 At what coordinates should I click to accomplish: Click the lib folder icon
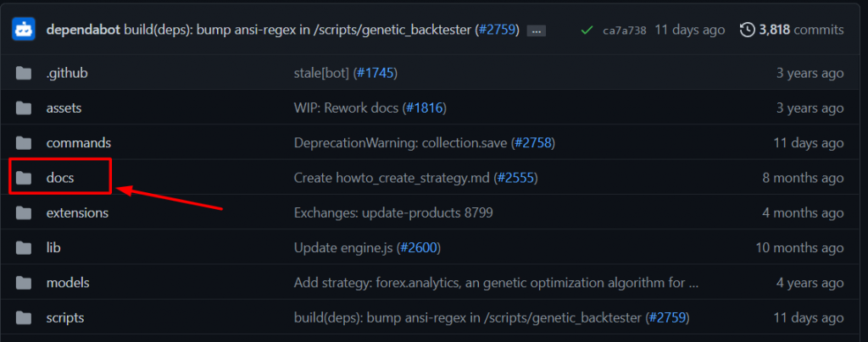[23, 248]
